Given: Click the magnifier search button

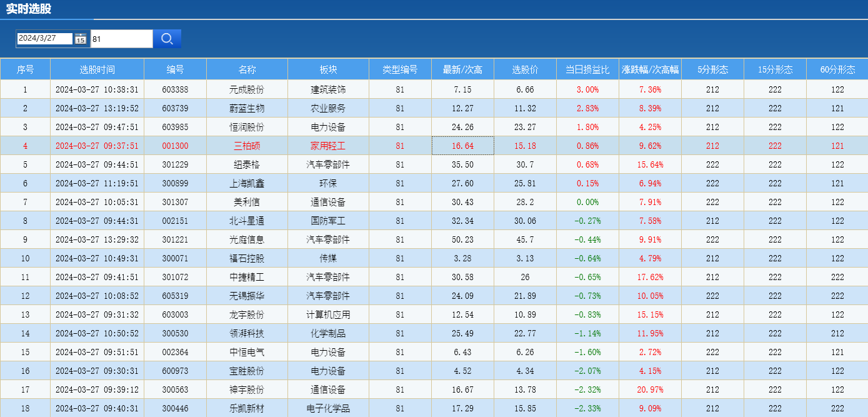Looking at the screenshot, I should pos(167,39).
